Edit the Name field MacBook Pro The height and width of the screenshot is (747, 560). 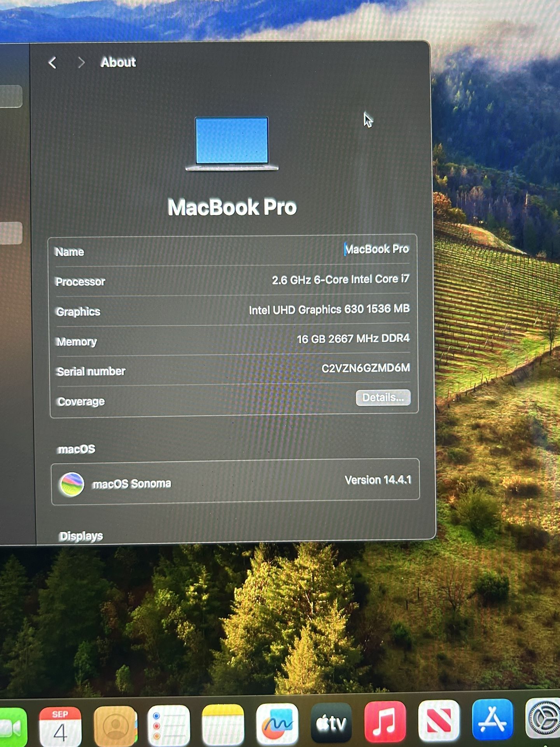(x=376, y=249)
